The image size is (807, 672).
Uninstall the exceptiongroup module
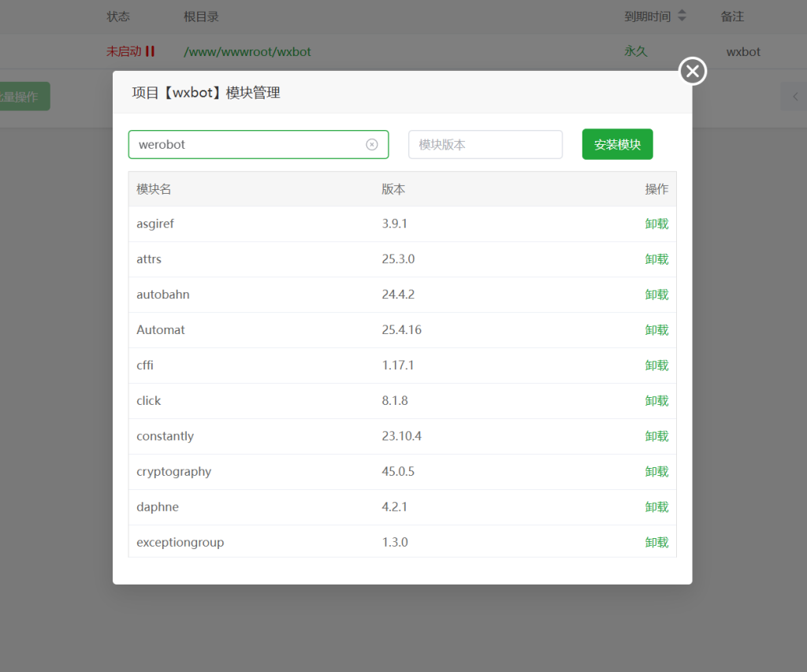(x=656, y=543)
